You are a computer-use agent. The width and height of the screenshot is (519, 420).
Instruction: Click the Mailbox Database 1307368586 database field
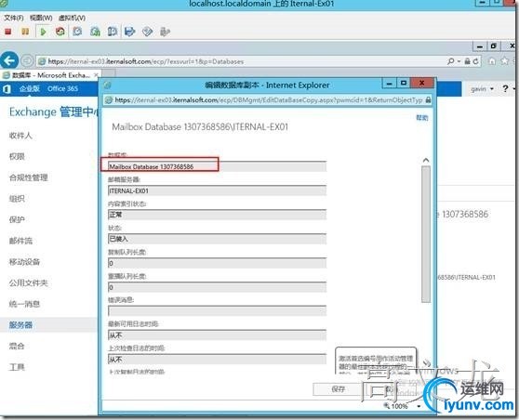217,166
